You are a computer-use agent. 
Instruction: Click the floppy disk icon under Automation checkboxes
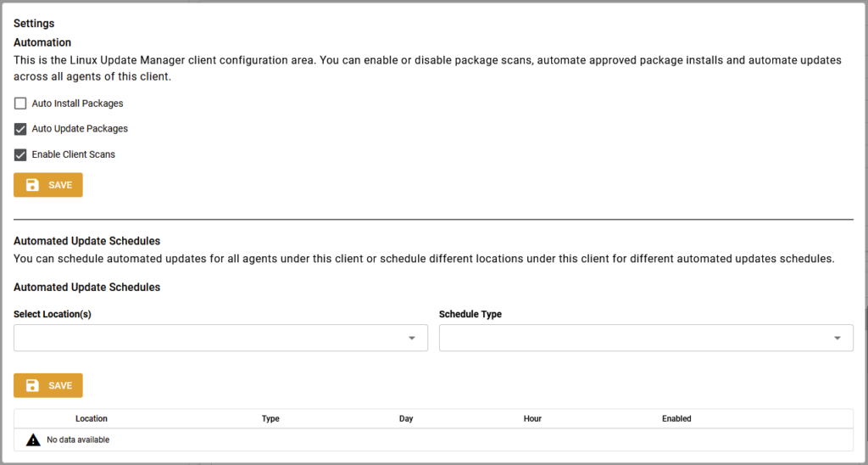point(33,185)
